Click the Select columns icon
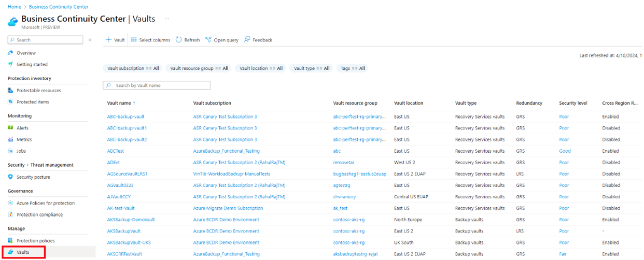Viewport: 644px width, 260px height. (x=134, y=40)
